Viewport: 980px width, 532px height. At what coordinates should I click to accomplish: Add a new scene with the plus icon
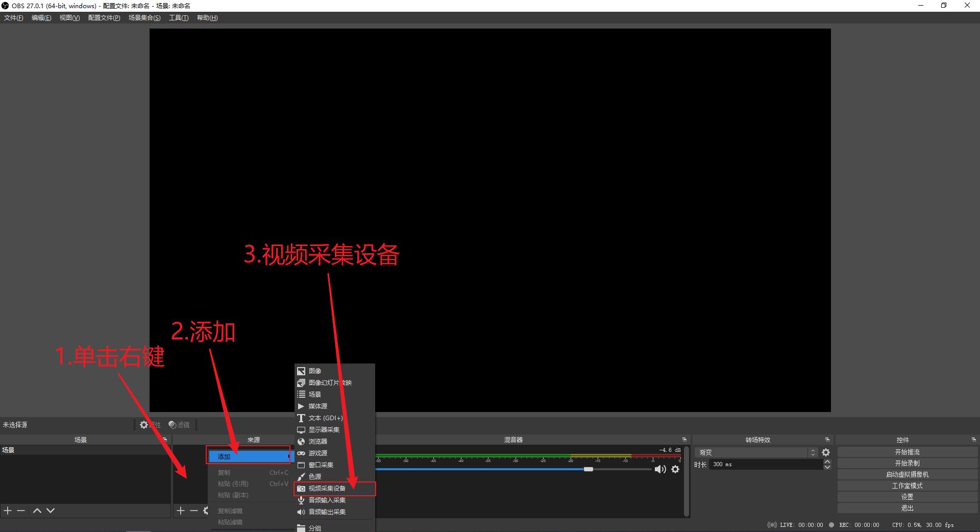coord(7,510)
